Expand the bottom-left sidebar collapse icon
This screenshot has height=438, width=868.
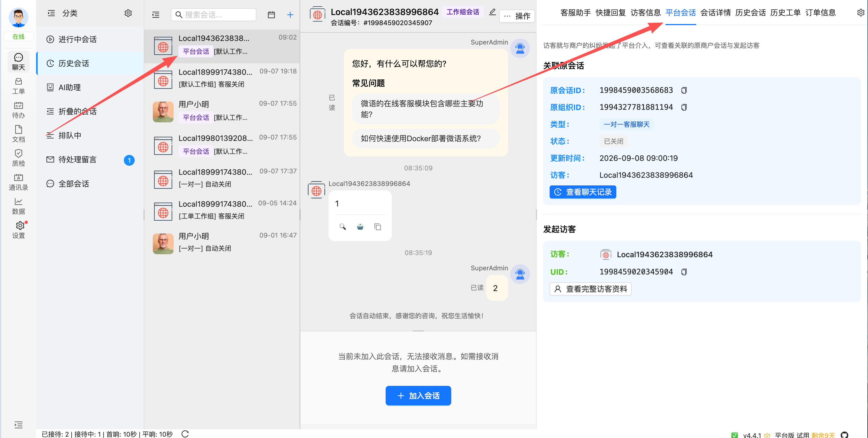click(19, 425)
